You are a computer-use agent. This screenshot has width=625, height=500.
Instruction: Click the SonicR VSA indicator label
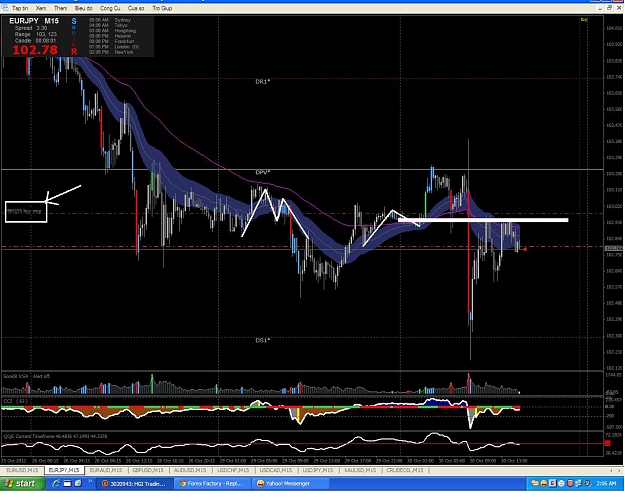27,376
